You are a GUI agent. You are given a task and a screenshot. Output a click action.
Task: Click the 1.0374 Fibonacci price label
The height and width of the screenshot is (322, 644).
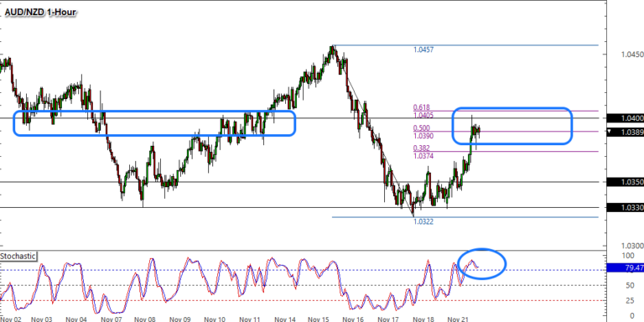pyautogui.click(x=423, y=156)
